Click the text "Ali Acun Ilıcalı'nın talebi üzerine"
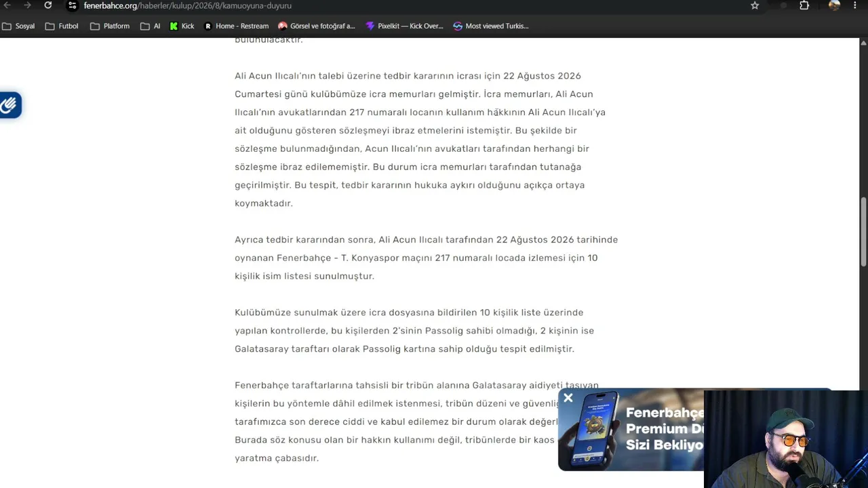The image size is (868, 488). [308, 76]
